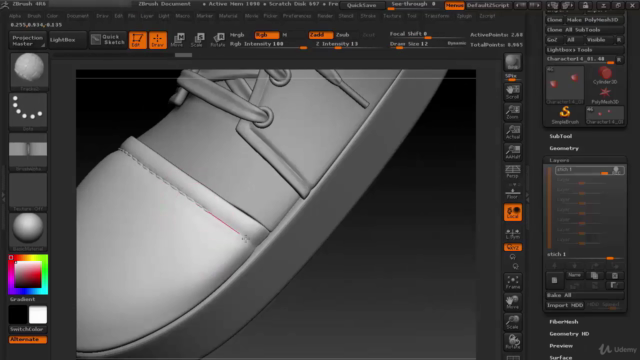Click the AAHalf view icon
The width and height of the screenshot is (640, 360).
(513, 152)
